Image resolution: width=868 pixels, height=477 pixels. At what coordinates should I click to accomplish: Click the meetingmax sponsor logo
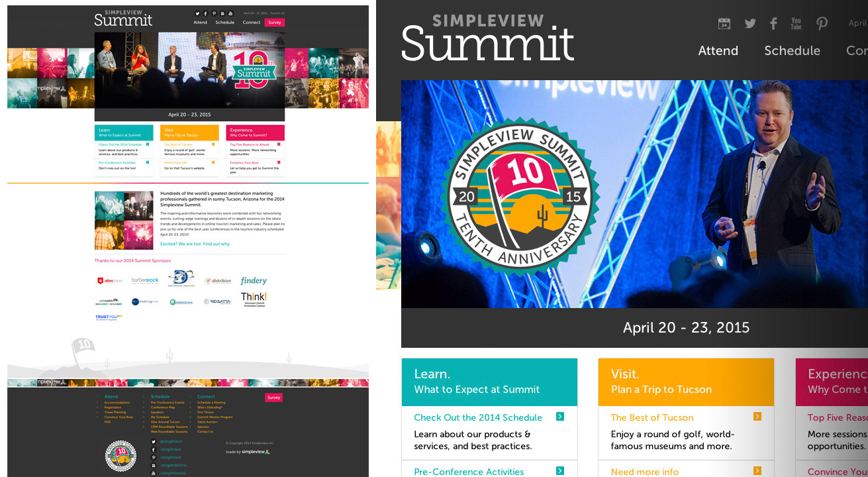[144, 301]
